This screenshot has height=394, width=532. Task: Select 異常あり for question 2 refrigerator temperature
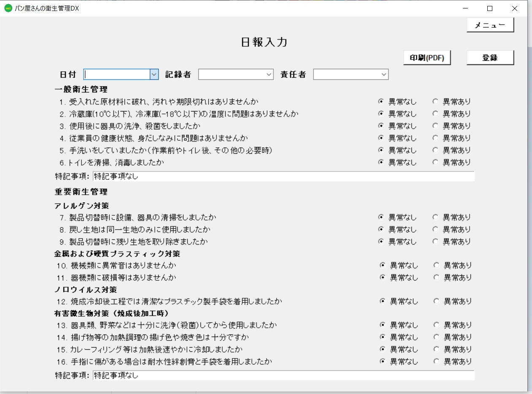(x=435, y=114)
